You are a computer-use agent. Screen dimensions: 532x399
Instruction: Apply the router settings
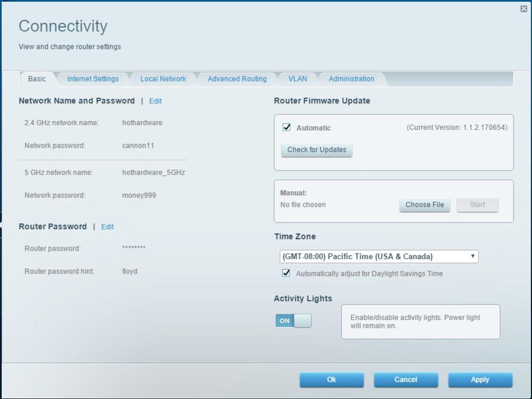480,379
